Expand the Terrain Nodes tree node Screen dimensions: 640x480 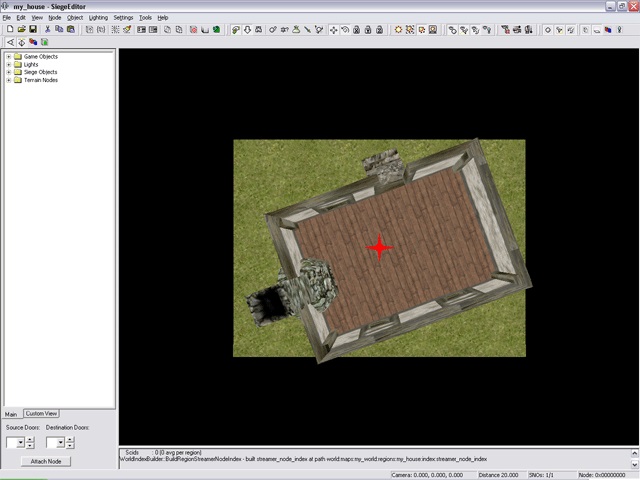[x=8, y=80]
